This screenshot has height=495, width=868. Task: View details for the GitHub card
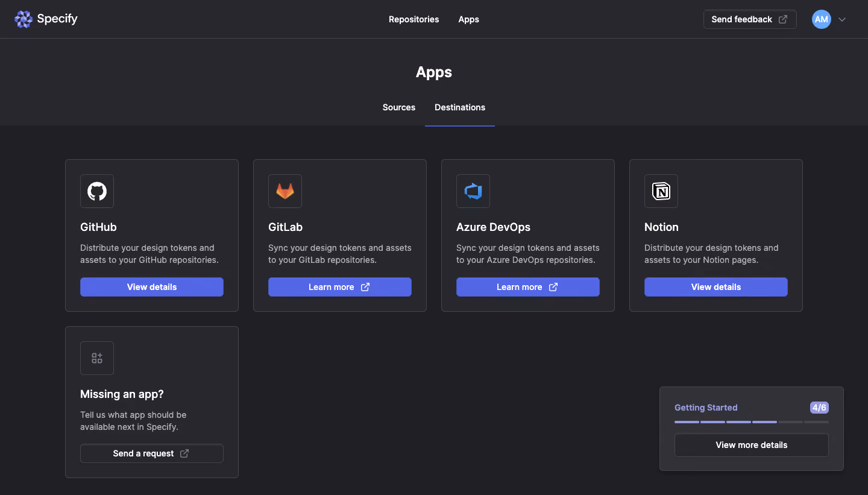click(x=152, y=287)
